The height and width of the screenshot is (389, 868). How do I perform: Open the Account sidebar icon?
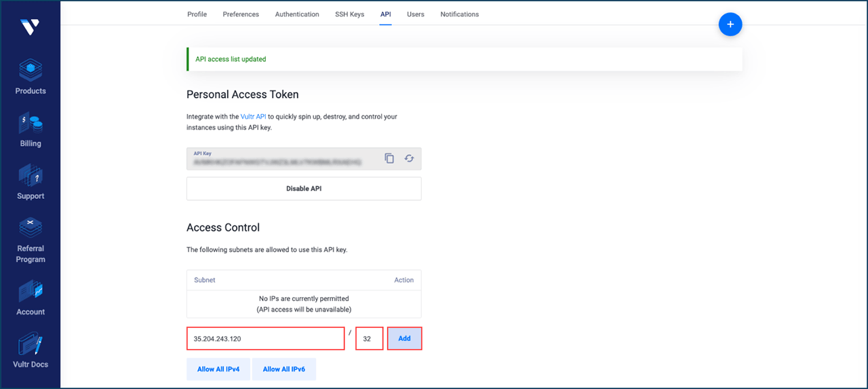[x=31, y=291]
